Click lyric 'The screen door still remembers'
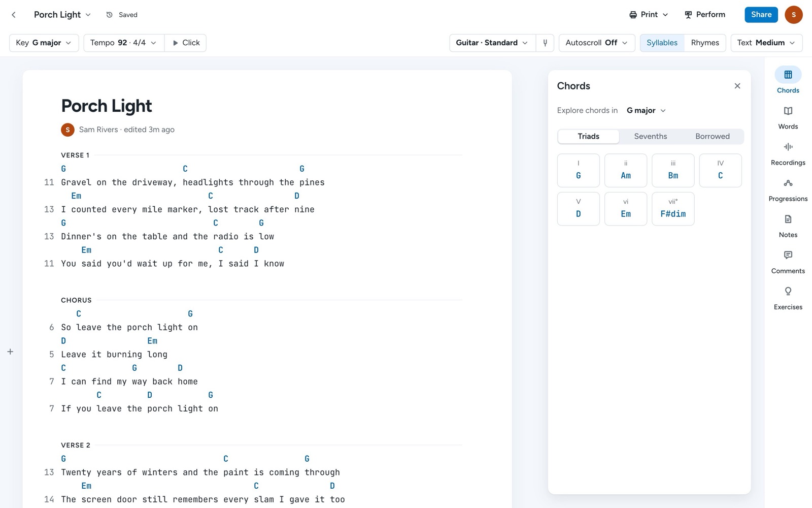 (203, 499)
